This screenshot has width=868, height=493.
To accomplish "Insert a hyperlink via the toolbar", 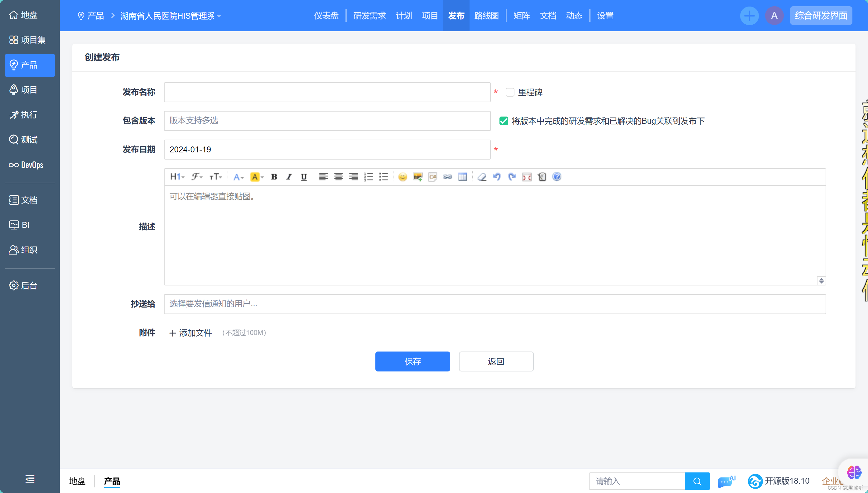I will [447, 177].
